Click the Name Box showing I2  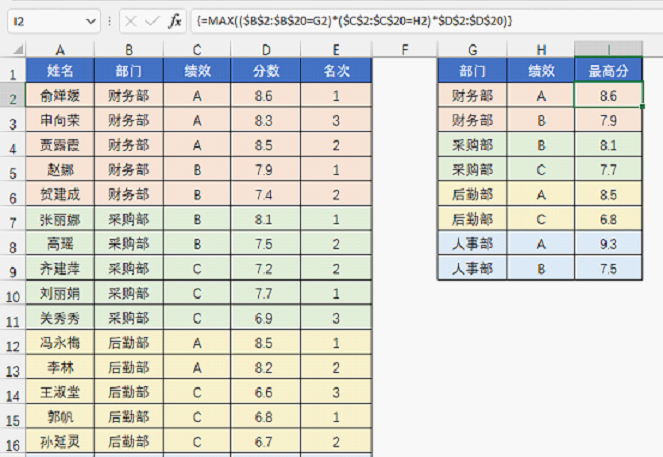[54, 21]
